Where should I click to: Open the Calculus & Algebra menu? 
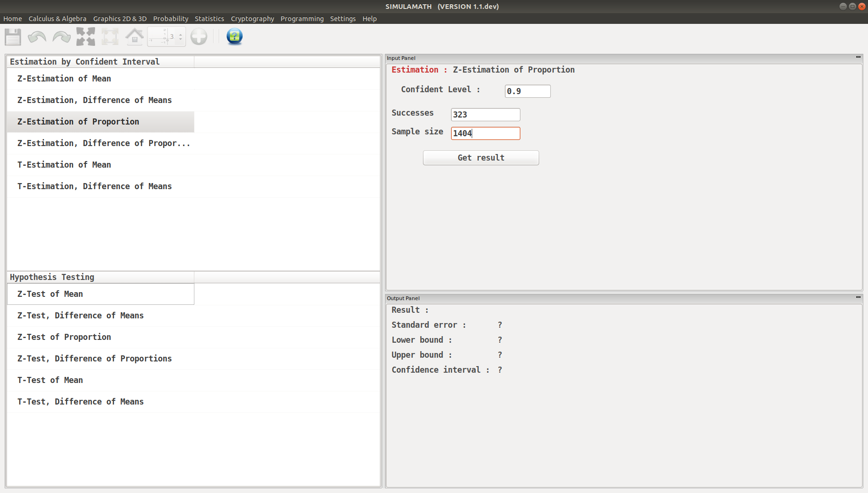click(58, 19)
